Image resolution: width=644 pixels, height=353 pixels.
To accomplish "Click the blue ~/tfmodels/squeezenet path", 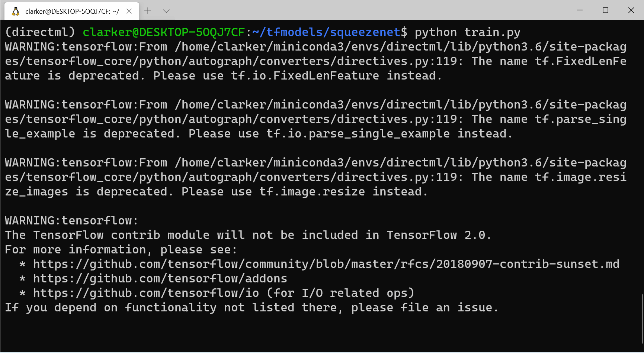I will (x=326, y=32).
